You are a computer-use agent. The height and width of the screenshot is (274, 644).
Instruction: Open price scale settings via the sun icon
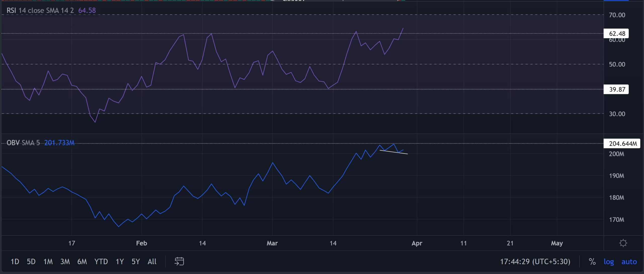623,243
